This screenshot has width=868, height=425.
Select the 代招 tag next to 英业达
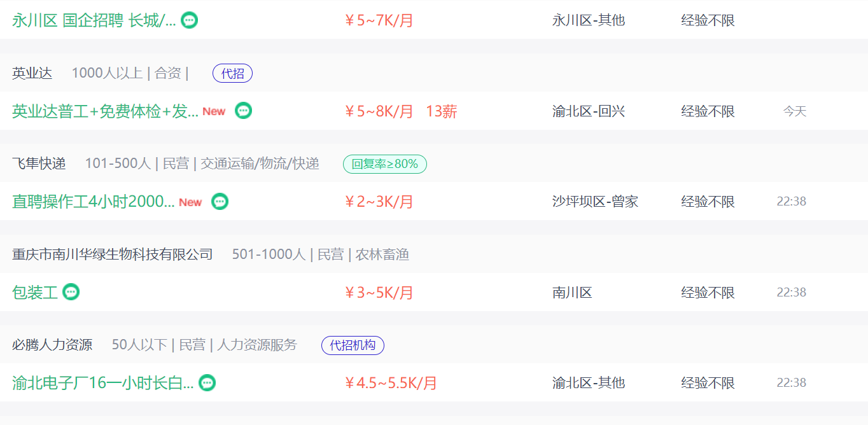[232, 73]
